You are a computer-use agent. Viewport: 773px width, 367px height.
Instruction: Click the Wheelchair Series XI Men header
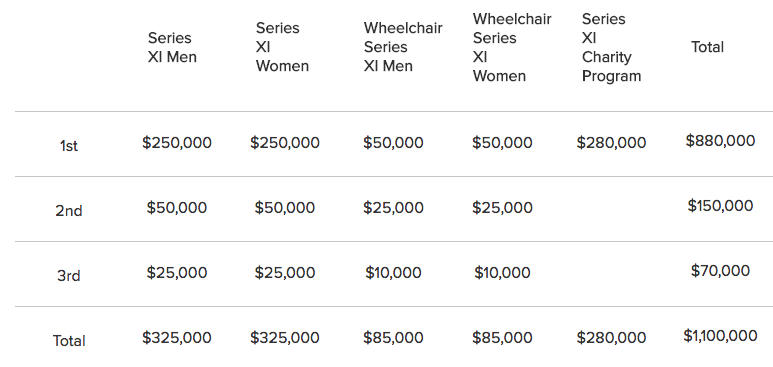point(403,47)
